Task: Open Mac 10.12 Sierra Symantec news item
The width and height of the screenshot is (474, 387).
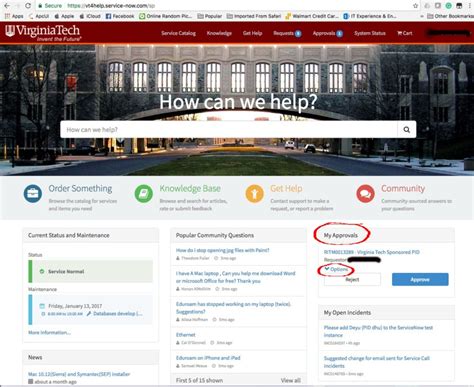Action: pos(79,374)
